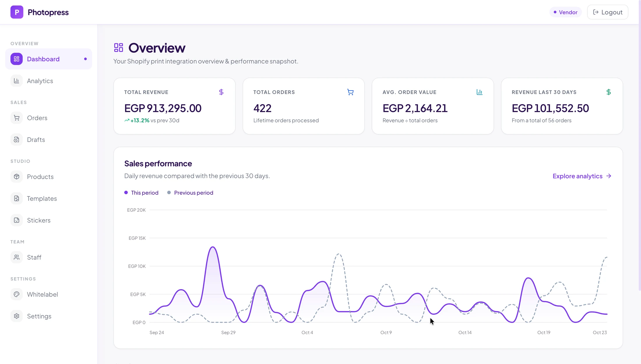Click the +13.2% growth indicator
The height and width of the screenshot is (364, 641).
point(137,120)
